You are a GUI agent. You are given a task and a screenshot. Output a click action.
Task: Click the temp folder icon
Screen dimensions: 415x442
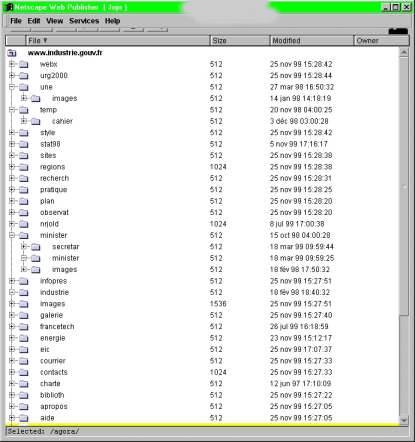(24, 110)
